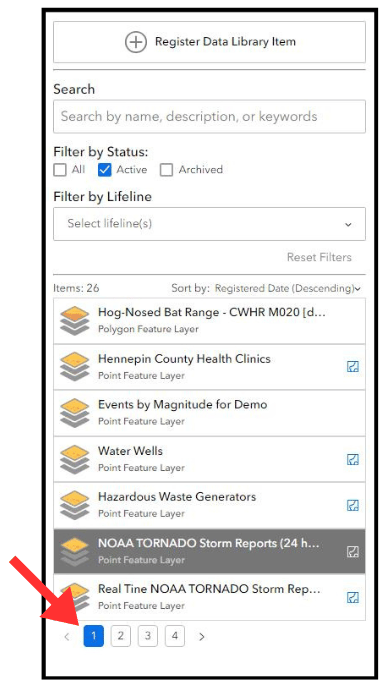Click map icon on Real Tine NOAA row

pos(353,598)
